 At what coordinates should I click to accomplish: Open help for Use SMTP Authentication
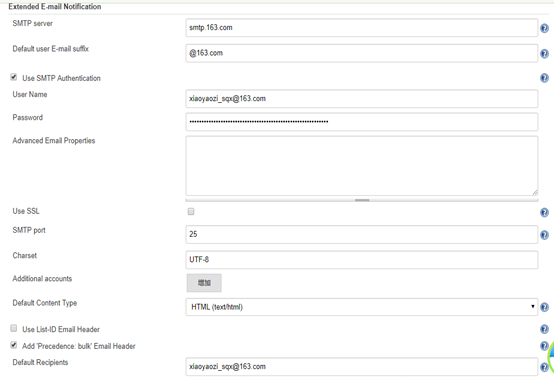[544, 78]
